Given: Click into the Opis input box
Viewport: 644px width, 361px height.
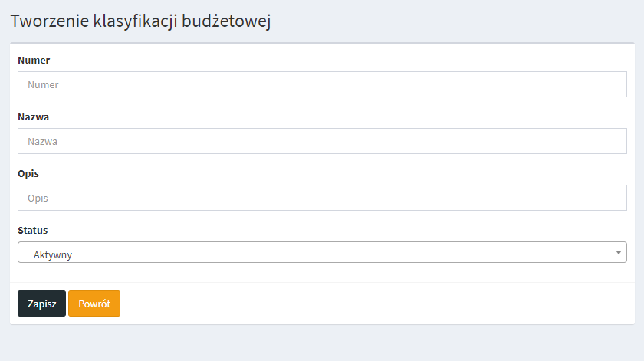Looking at the screenshot, I should coord(322,198).
